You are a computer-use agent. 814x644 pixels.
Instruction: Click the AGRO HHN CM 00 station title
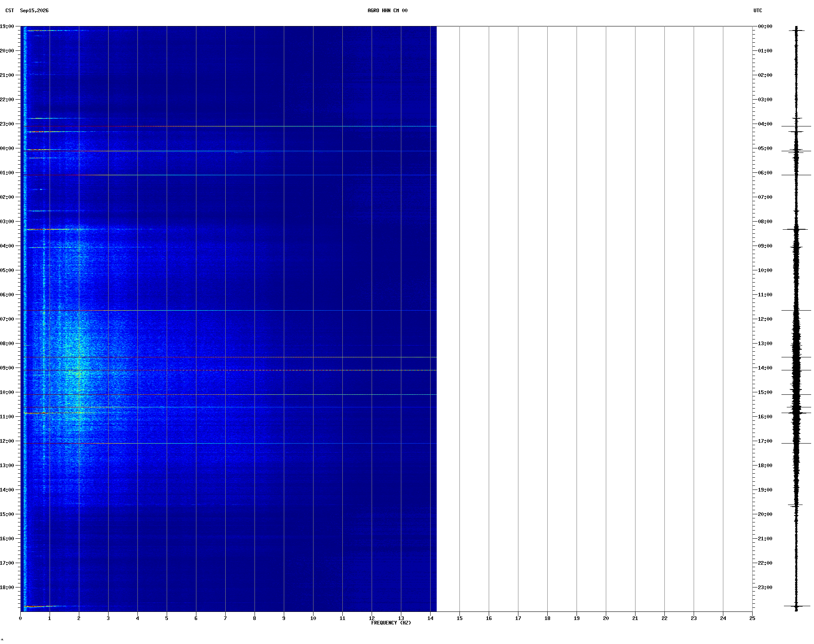(387, 11)
